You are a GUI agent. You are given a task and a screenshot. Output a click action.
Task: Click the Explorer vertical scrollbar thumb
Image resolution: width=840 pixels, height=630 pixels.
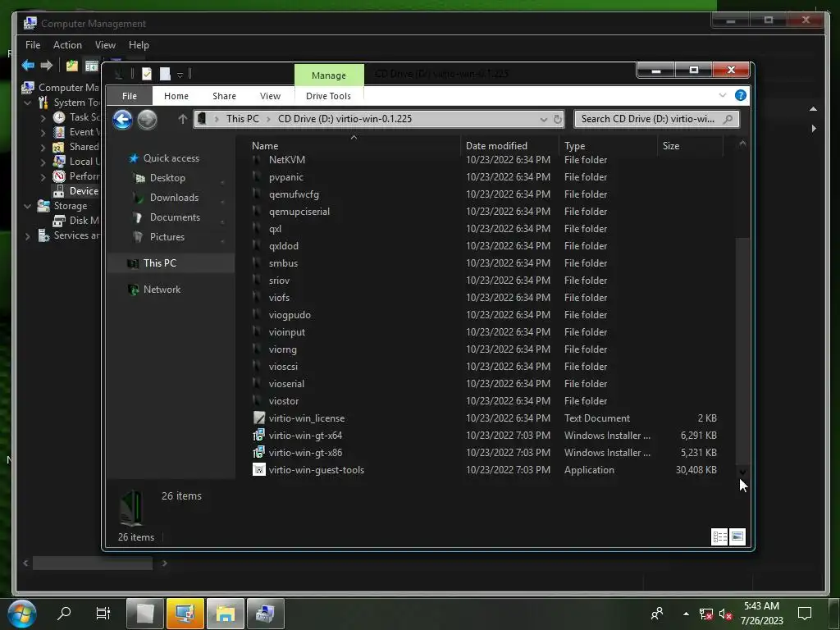(742, 351)
